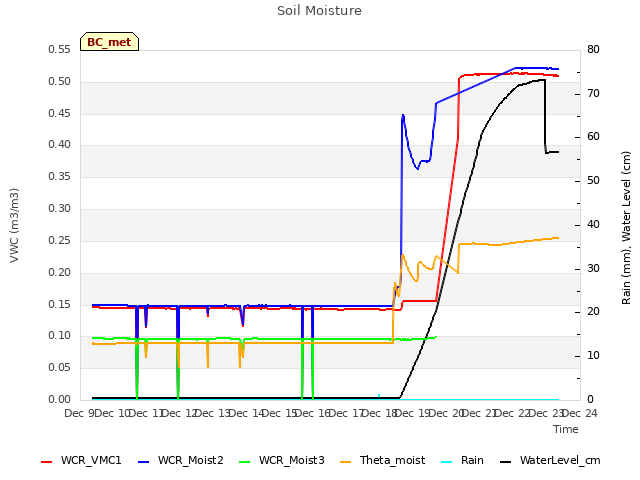Screen dimensions: 640x480
Task: Click the orange Theta_moist line end near Dec 23
Action: point(558,238)
